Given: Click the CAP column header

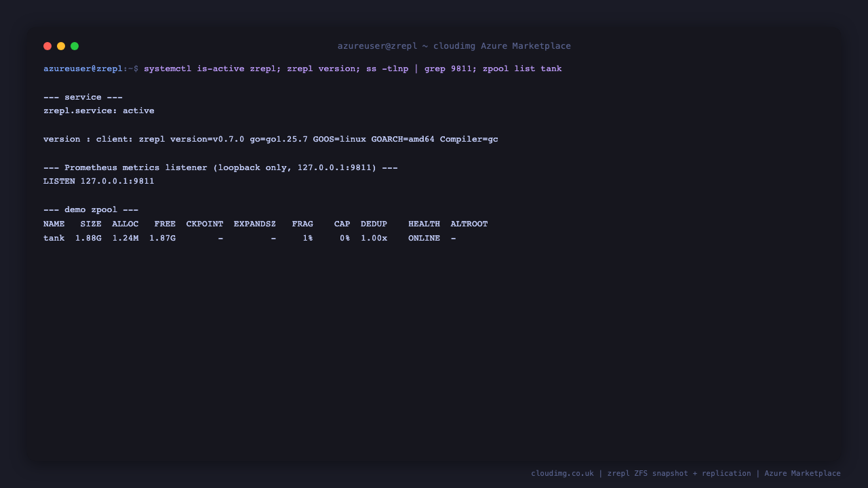Looking at the screenshot, I should point(342,224).
